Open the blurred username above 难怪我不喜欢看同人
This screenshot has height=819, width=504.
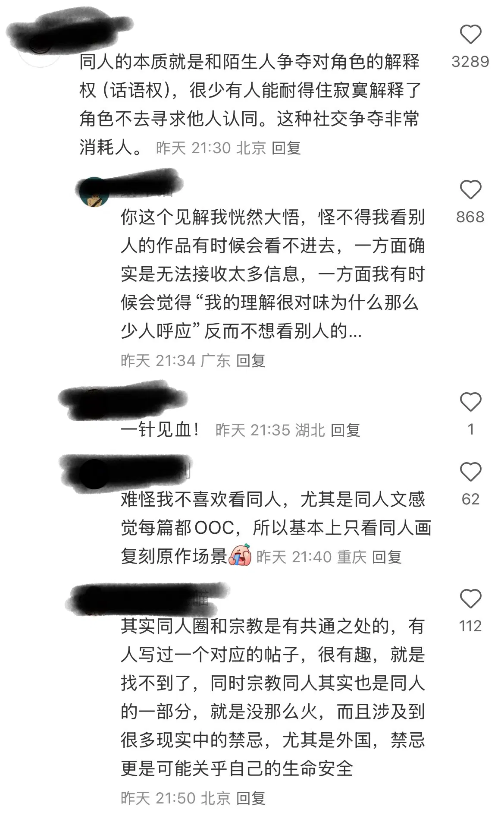click(126, 470)
